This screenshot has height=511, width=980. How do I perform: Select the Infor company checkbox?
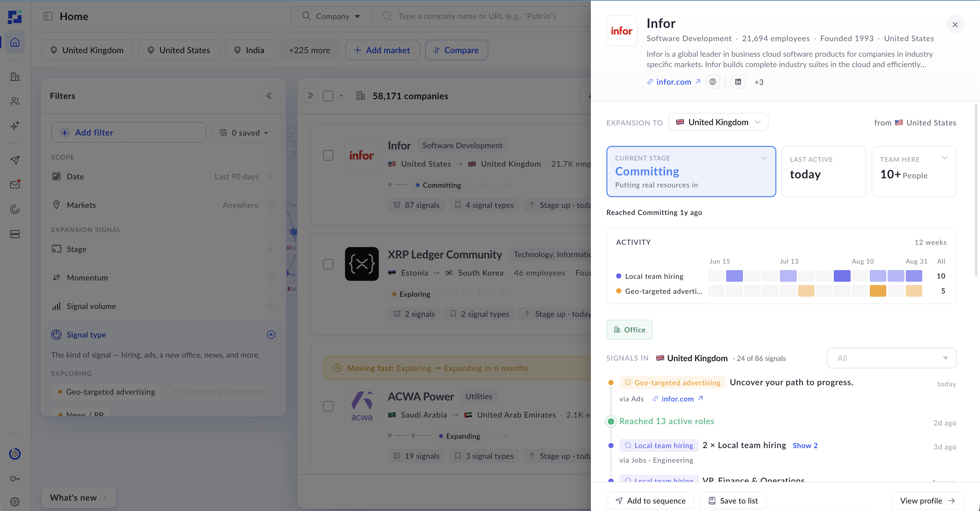pos(328,155)
